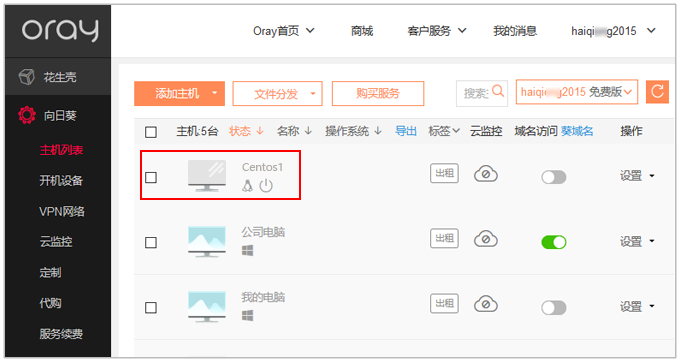Sort by 操作系统 arrow
The width and height of the screenshot is (680, 362).
[378, 131]
